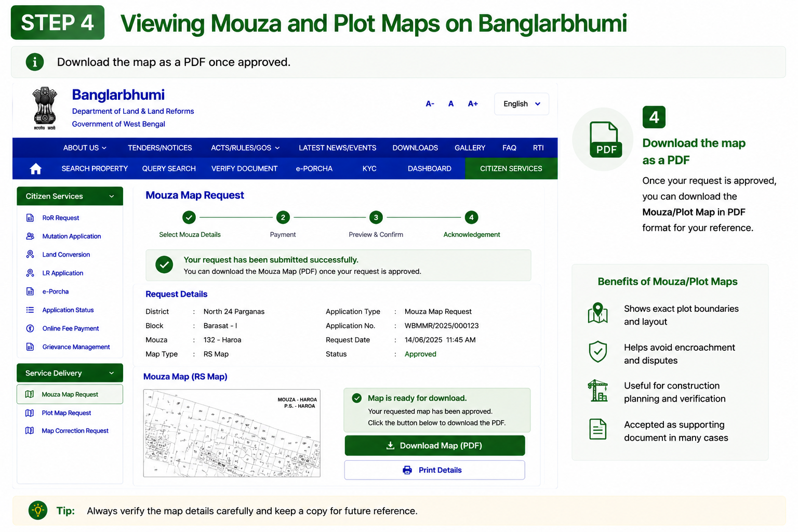The width and height of the screenshot is (798, 532).
Task: Click the supporting document benefit icon
Action: (x=598, y=429)
